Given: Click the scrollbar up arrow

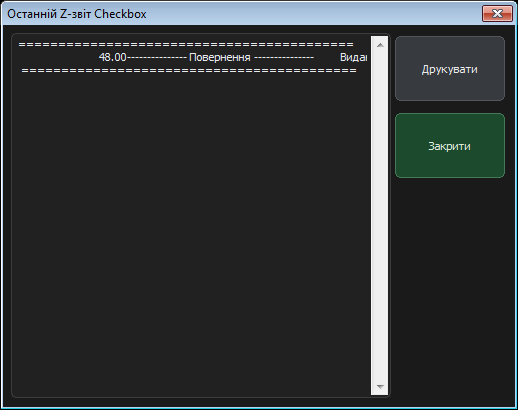Looking at the screenshot, I should coord(380,45).
